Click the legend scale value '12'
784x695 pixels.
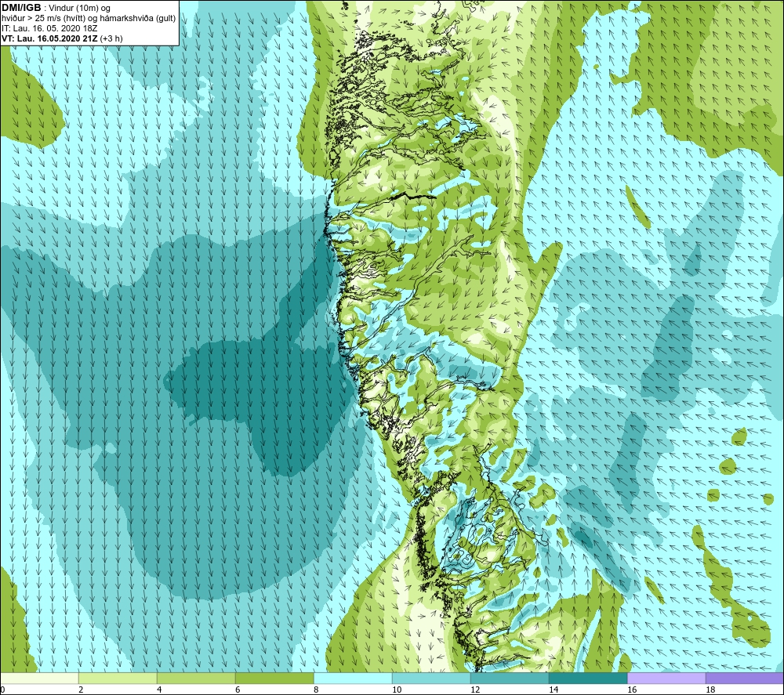[475, 690]
